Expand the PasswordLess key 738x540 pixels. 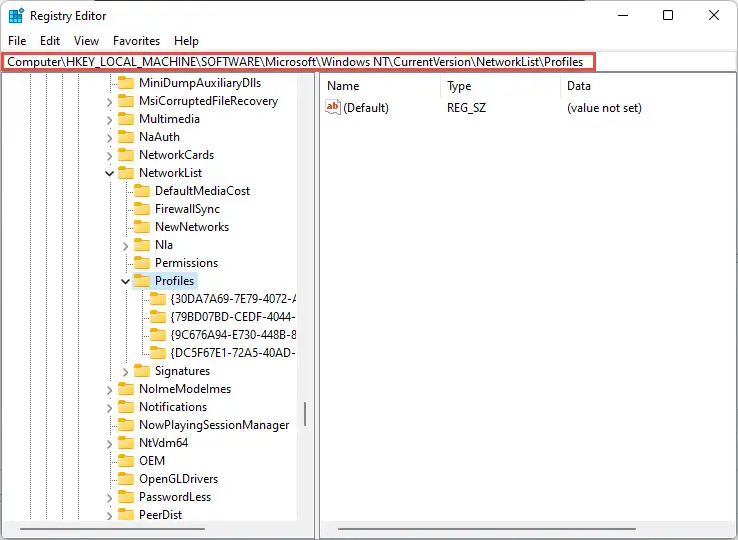point(109,498)
